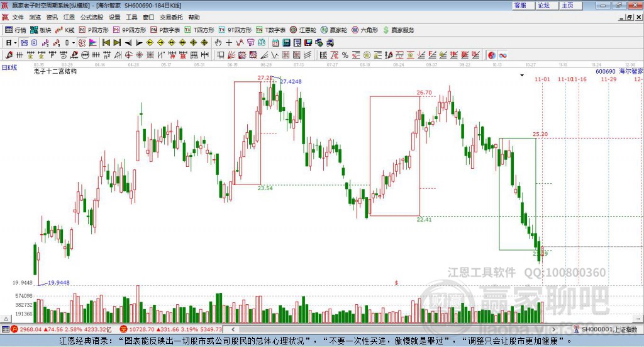Open the calendar icon tool
Screen dimensions: 644x347
pyautogui.click(x=275, y=43)
